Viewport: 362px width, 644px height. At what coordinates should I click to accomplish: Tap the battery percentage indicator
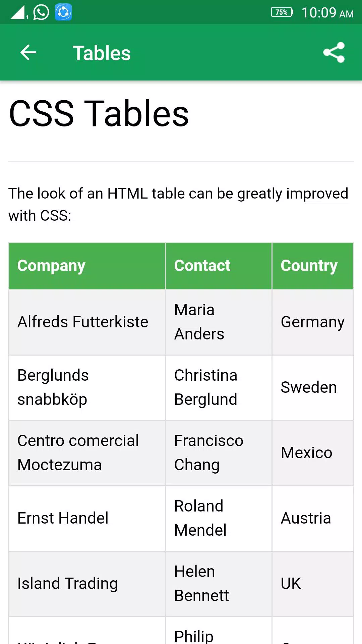click(x=282, y=12)
